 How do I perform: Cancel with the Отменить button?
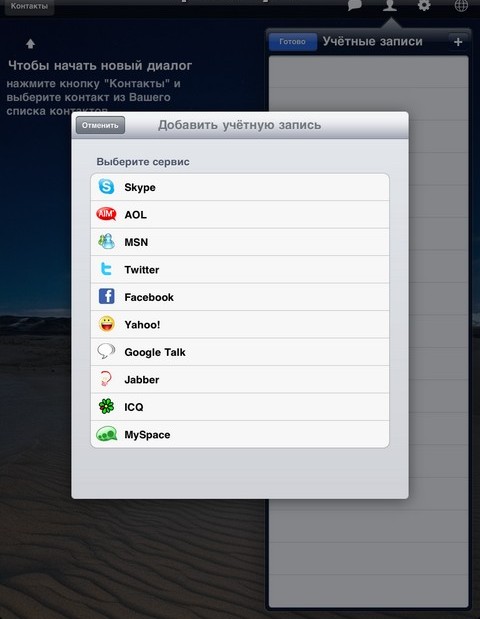[x=100, y=125]
